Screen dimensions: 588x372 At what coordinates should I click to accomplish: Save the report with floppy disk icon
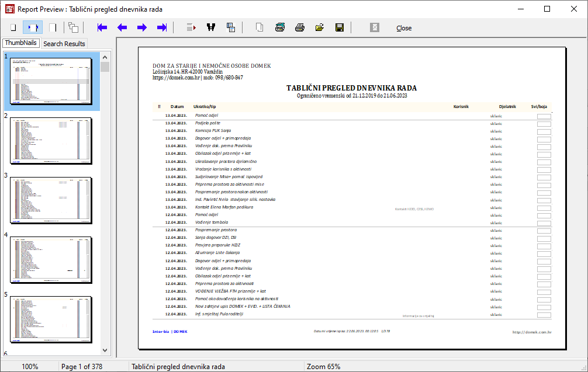339,27
